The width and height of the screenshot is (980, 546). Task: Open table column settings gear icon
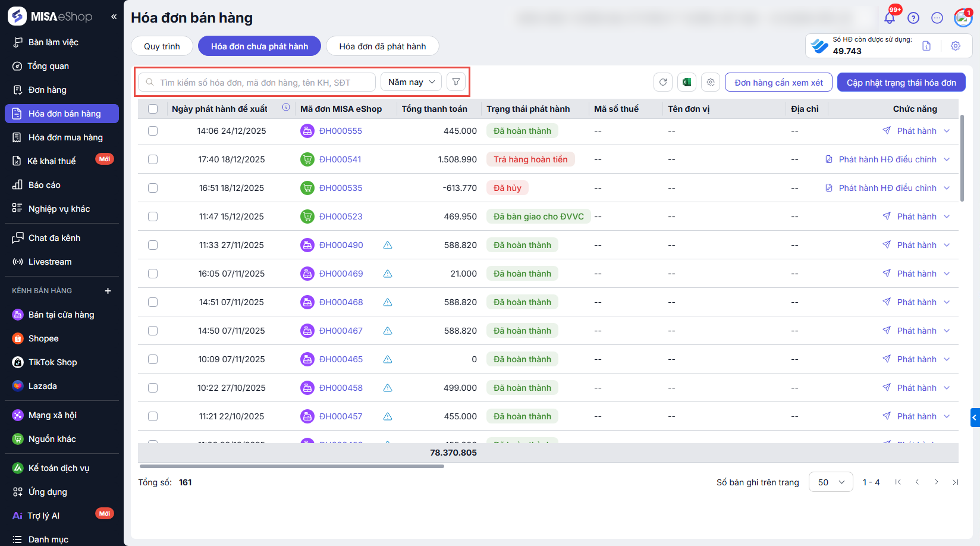711,82
